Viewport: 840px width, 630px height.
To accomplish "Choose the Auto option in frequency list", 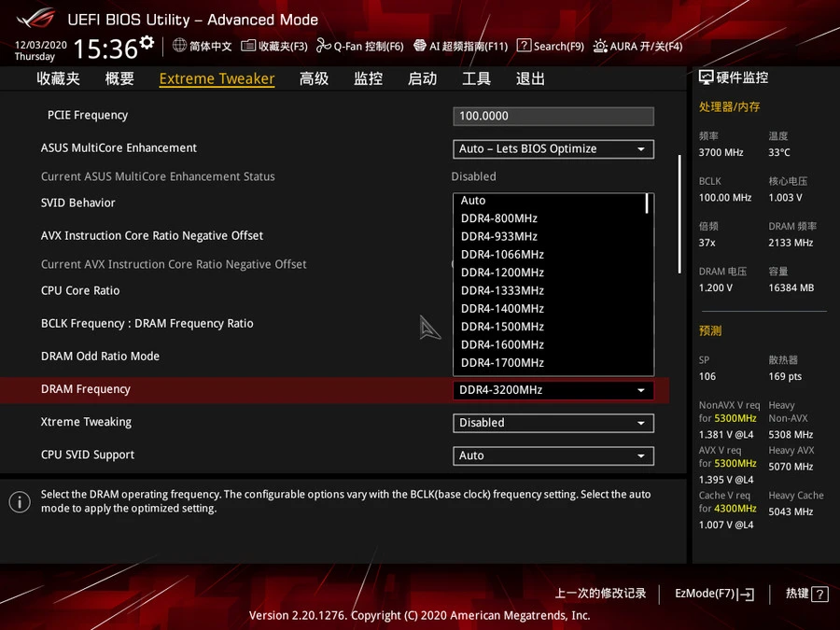I will coord(473,201).
